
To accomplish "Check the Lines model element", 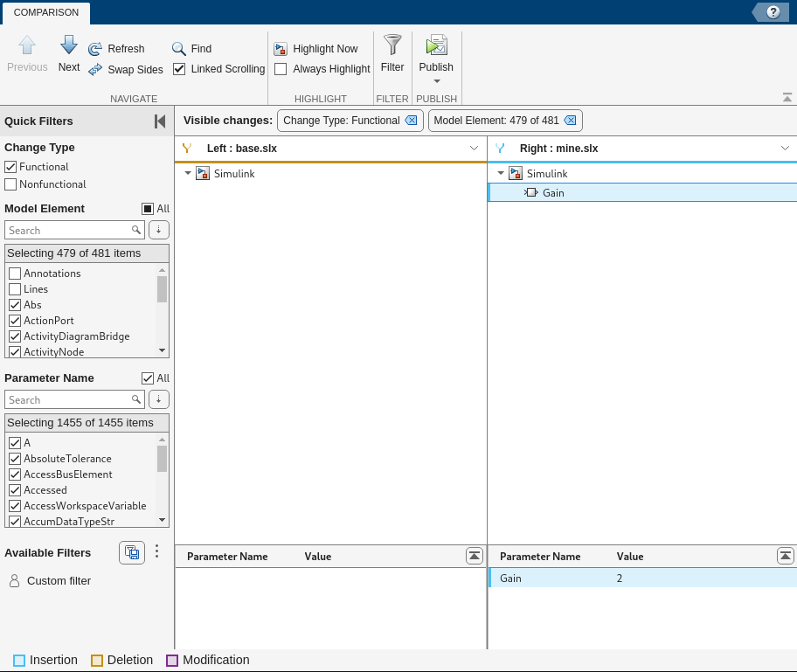I will (x=15, y=289).
